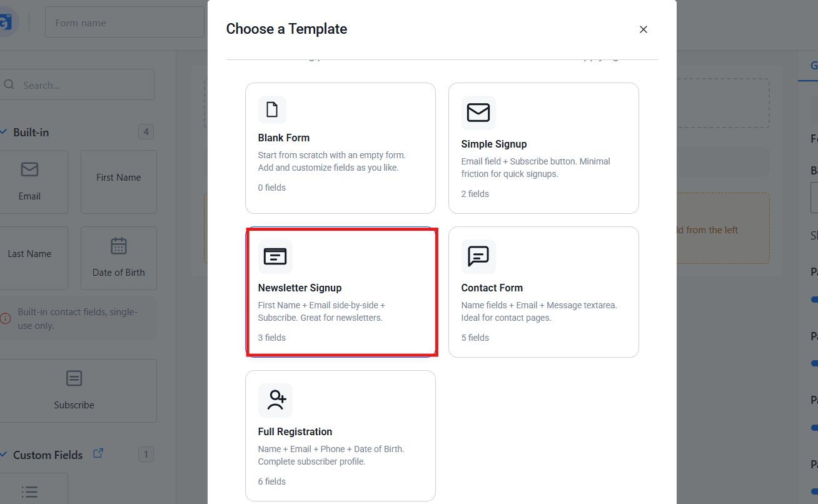Screen dimensions: 818x504
Task: Click the "Choose a Template" dialog heading
Action: pos(286,29)
